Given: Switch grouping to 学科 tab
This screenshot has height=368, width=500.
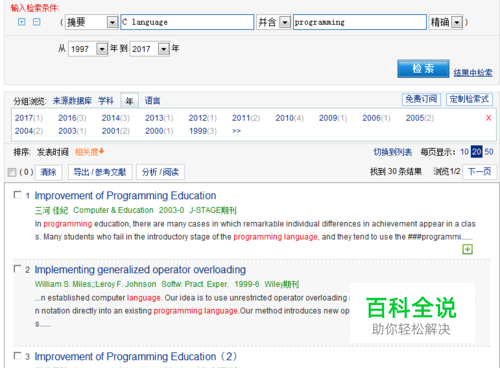Looking at the screenshot, I should coord(106,101).
